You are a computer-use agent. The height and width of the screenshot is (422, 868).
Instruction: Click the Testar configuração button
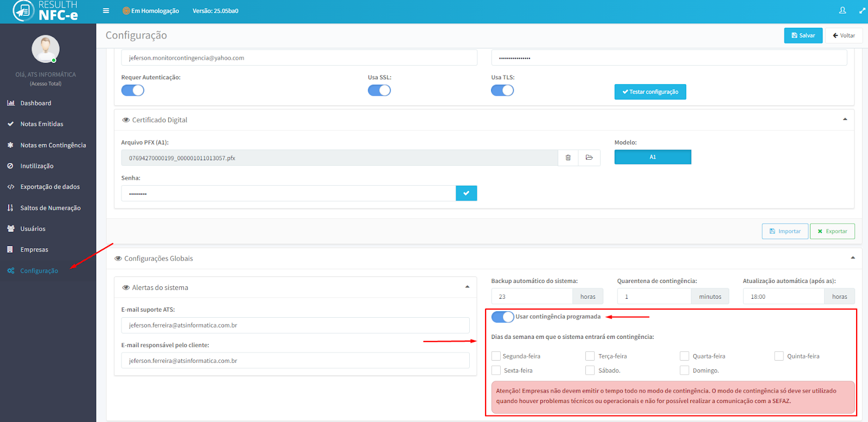click(x=650, y=92)
